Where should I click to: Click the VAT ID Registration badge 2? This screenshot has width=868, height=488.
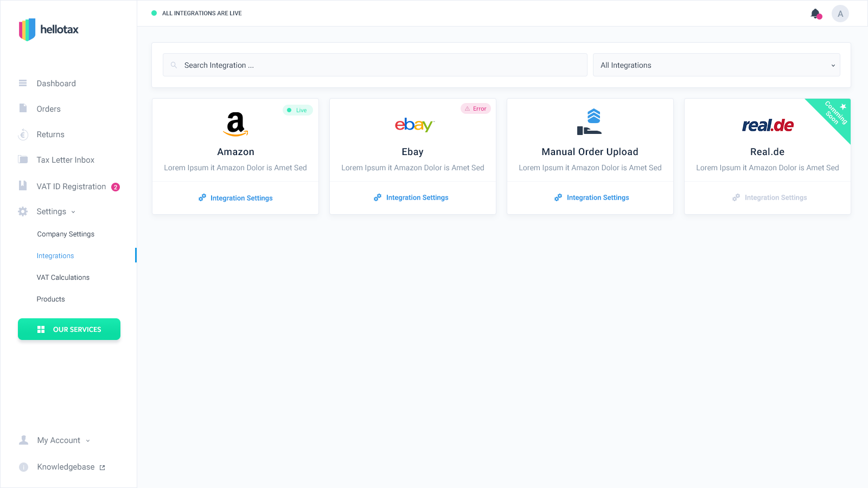[116, 187]
